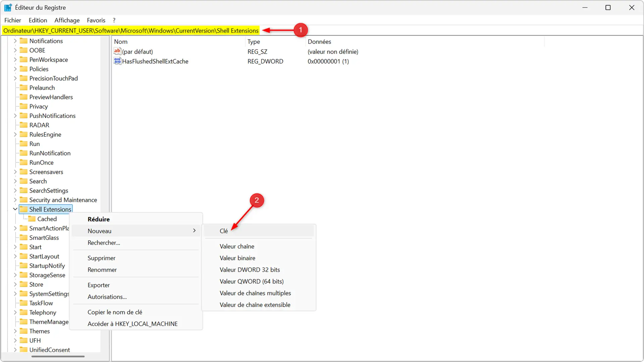Click the SmartGlass folder icon
The width and height of the screenshot is (644, 362).
[23, 238]
